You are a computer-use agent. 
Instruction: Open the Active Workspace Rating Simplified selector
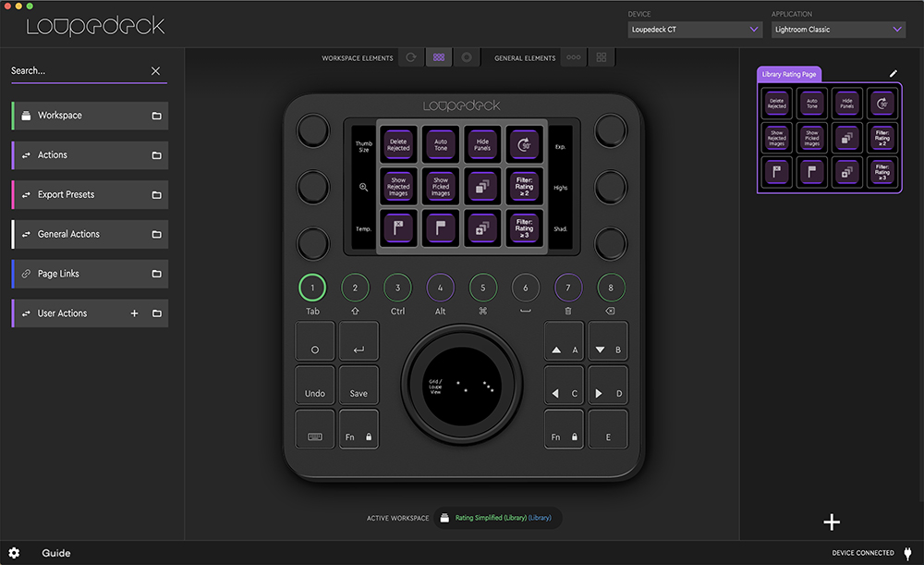(497, 518)
